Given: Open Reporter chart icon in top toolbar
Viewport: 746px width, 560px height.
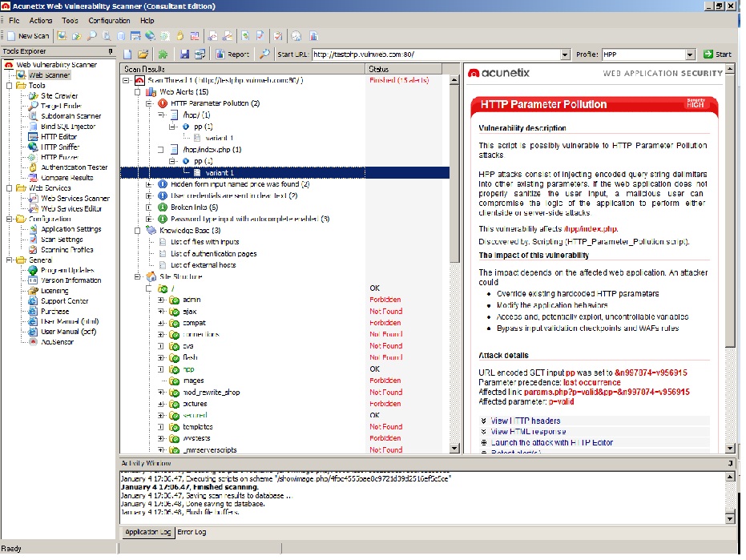Looking at the screenshot, I should coord(313,36).
